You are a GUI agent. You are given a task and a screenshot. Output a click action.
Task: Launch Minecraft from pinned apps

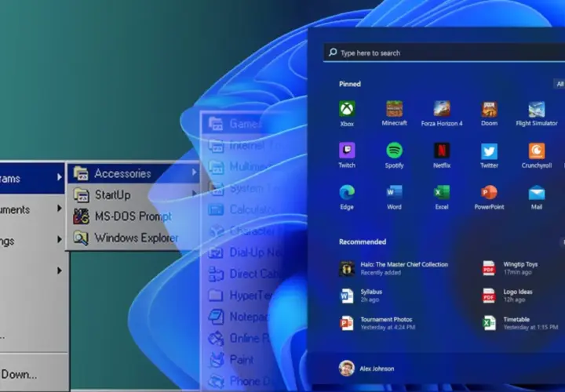[x=394, y=109]
